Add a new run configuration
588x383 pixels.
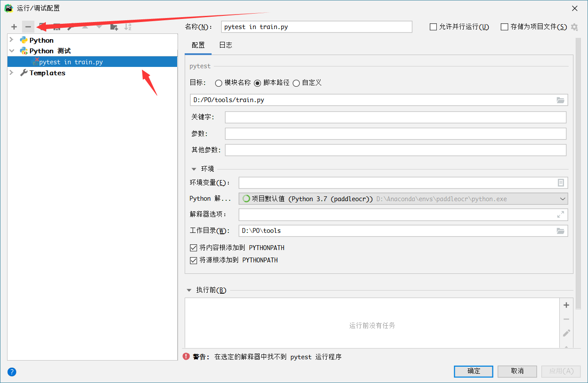click(14, 27)
